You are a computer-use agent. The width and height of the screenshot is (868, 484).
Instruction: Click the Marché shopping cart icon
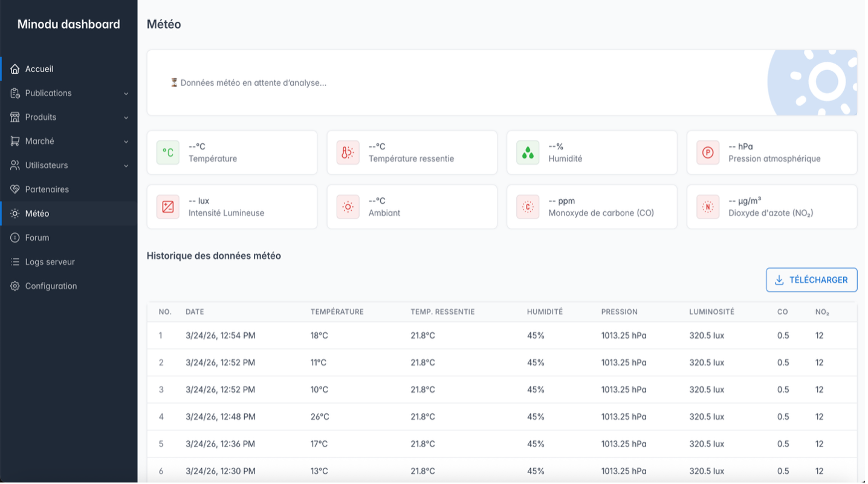[15, 141]
